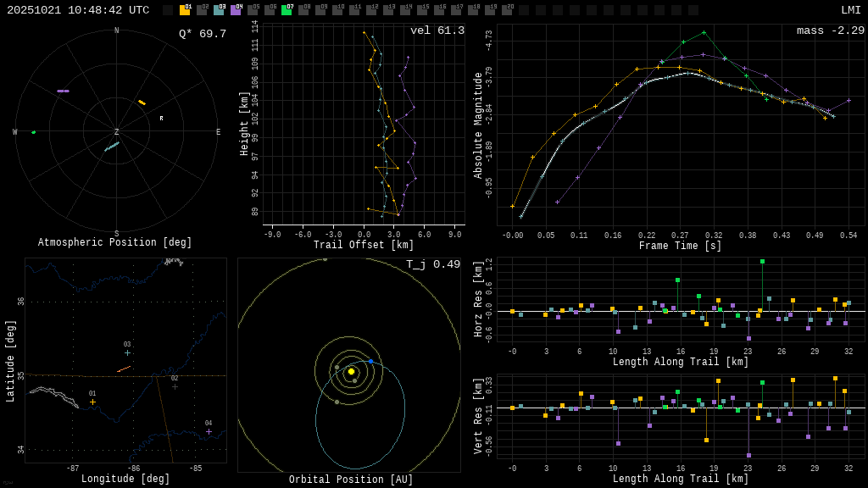The width and height of the screenshot is (868, 488).
Task: Click the zenith Z at sky plot center
Action: [117, 132]
